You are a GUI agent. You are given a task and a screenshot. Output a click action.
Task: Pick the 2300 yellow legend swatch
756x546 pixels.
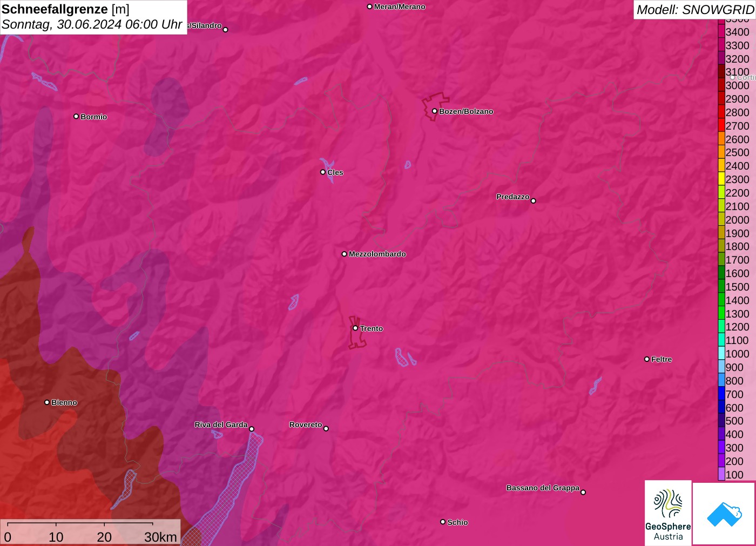click(x=721, y=179)
